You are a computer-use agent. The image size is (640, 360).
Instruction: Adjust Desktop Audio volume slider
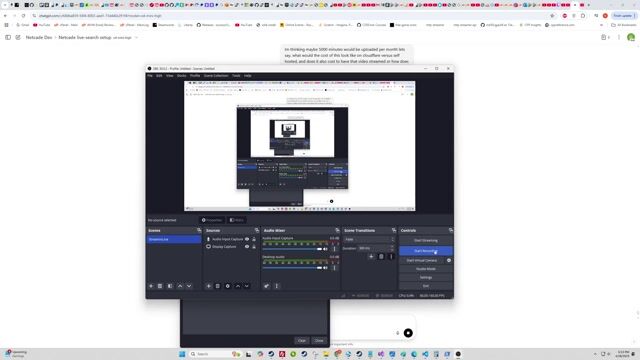292,268
